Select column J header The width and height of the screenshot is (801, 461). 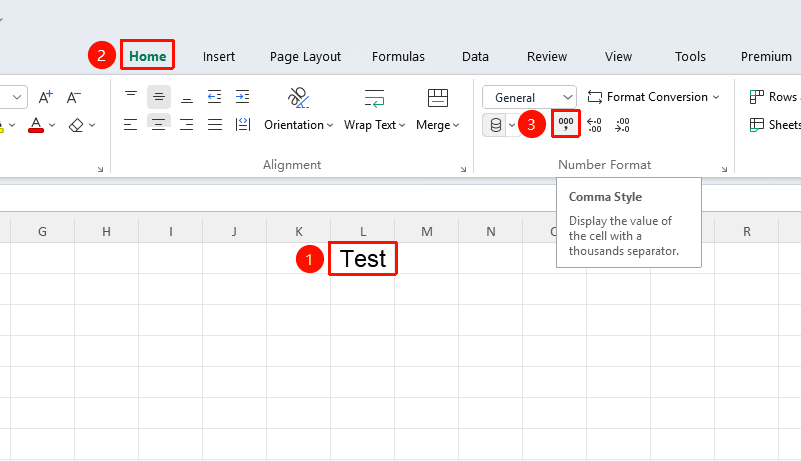(234, 232)
